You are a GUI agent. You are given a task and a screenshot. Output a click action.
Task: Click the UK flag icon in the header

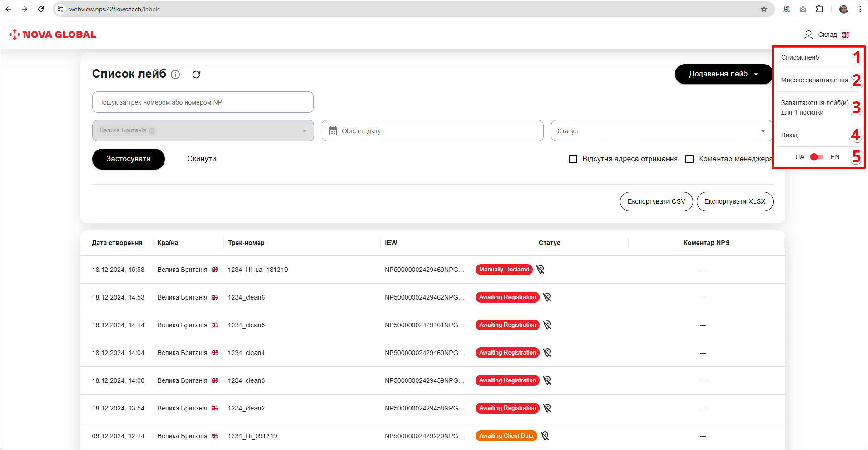[846, 35]
